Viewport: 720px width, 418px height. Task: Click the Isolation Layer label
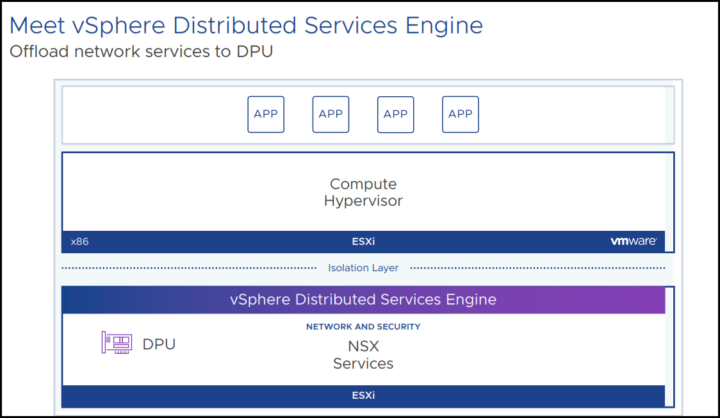coord(363,268)
